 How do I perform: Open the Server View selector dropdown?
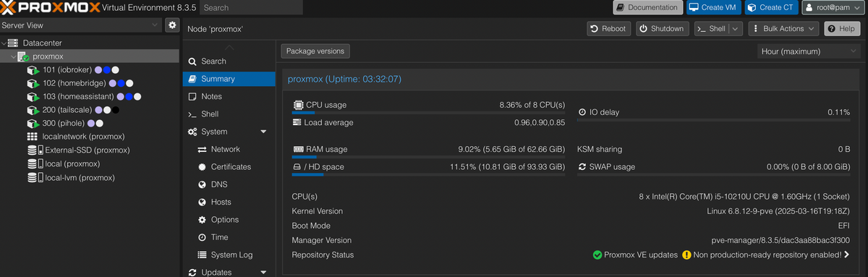[81, 25]
